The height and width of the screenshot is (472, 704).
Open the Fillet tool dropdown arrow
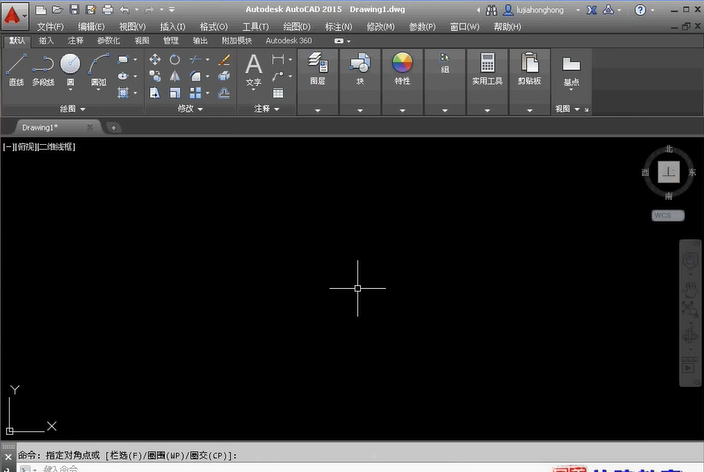click(x=207, y=76)
